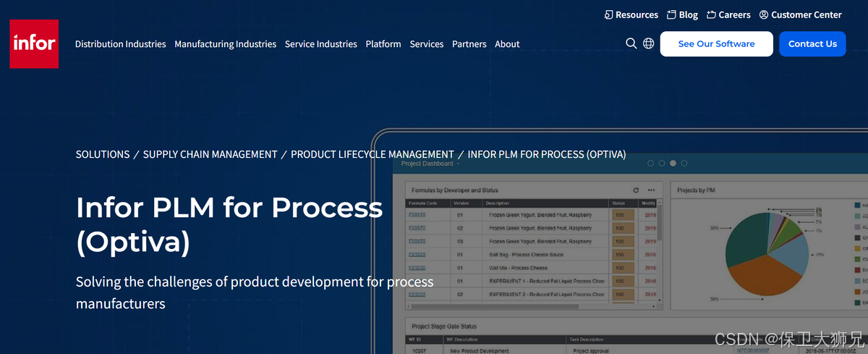
Task: Open the Resources link in top bar
Action: [631, 14]
